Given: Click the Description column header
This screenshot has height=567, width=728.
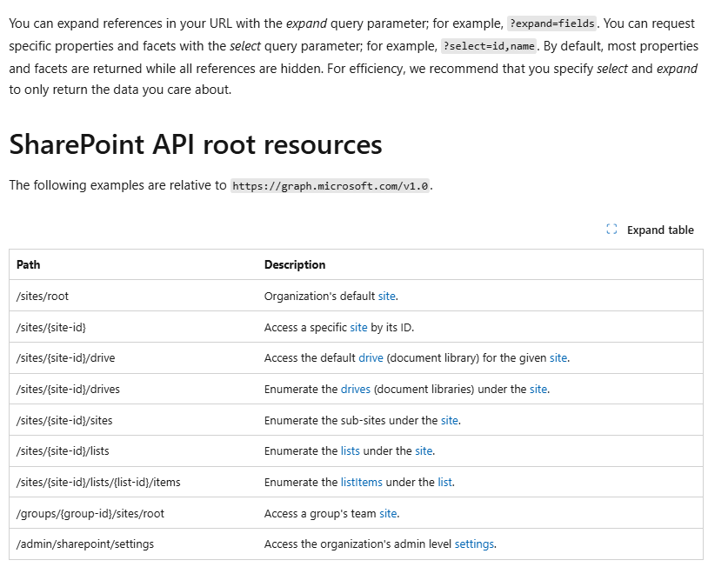Looking at the screenshot, I should [295, 264].
